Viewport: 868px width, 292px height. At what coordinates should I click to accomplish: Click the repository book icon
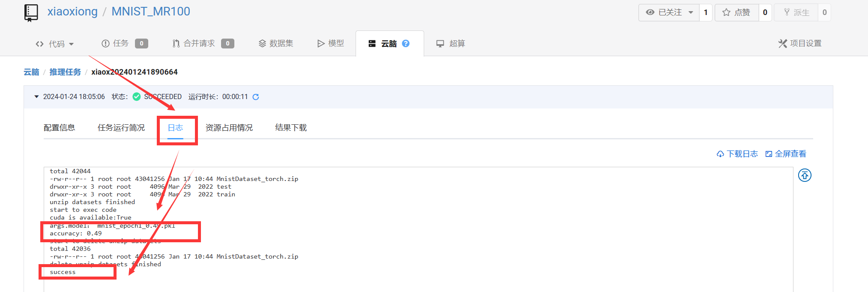31,13
